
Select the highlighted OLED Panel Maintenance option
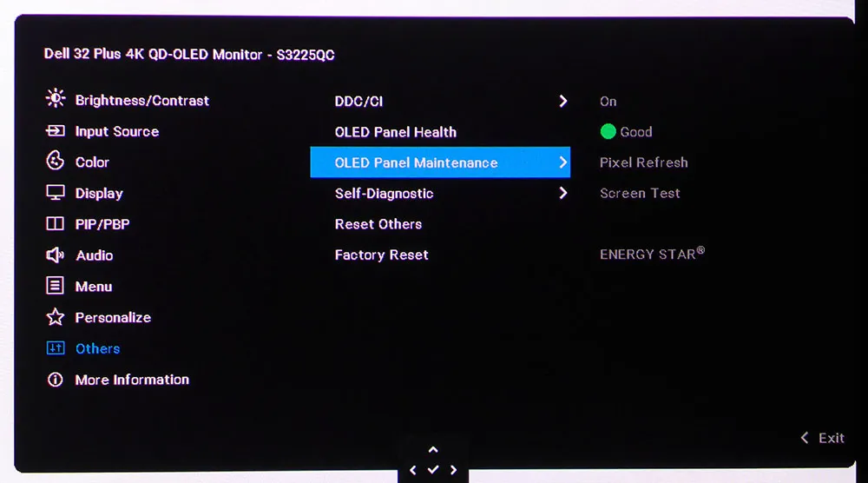point(440,162)
